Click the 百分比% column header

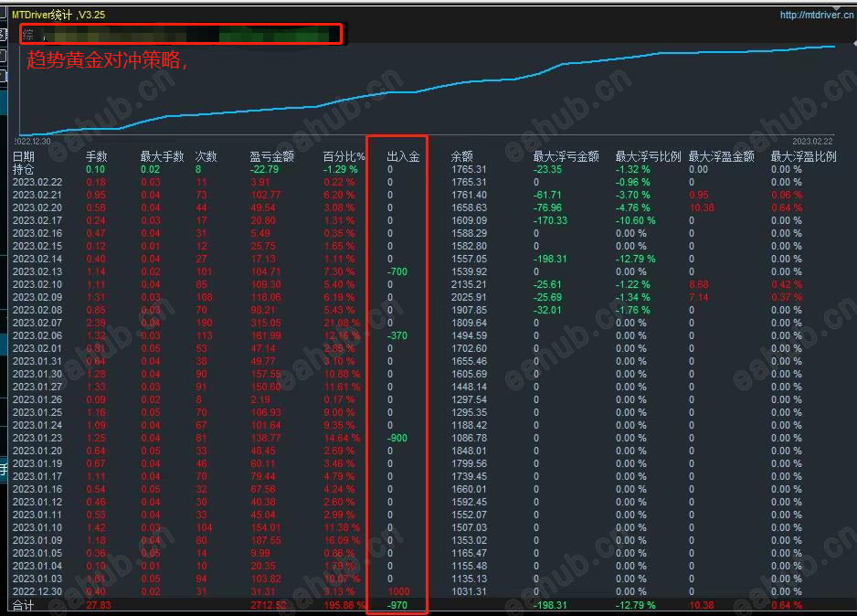tap(344, 157)
